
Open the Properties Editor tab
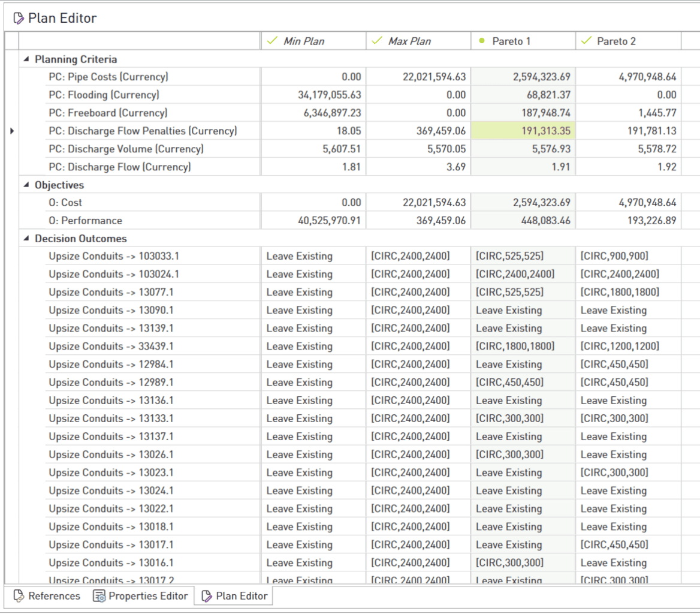[148, 596]
